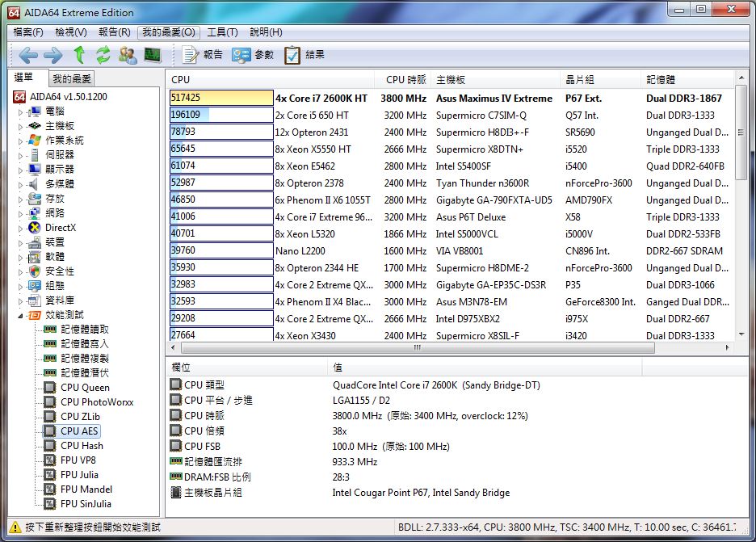756x542 pixels.
Task: Open the 我的最愛(O) menu
Action: click(168, 32)
